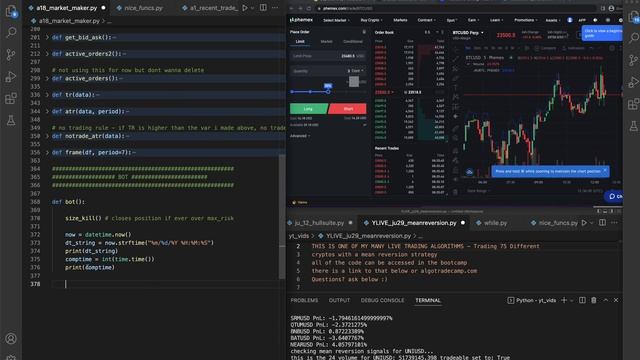Open Source Control in left VS Code activity bar
This screenshot has height=360, width=640.
coord(11,54)
